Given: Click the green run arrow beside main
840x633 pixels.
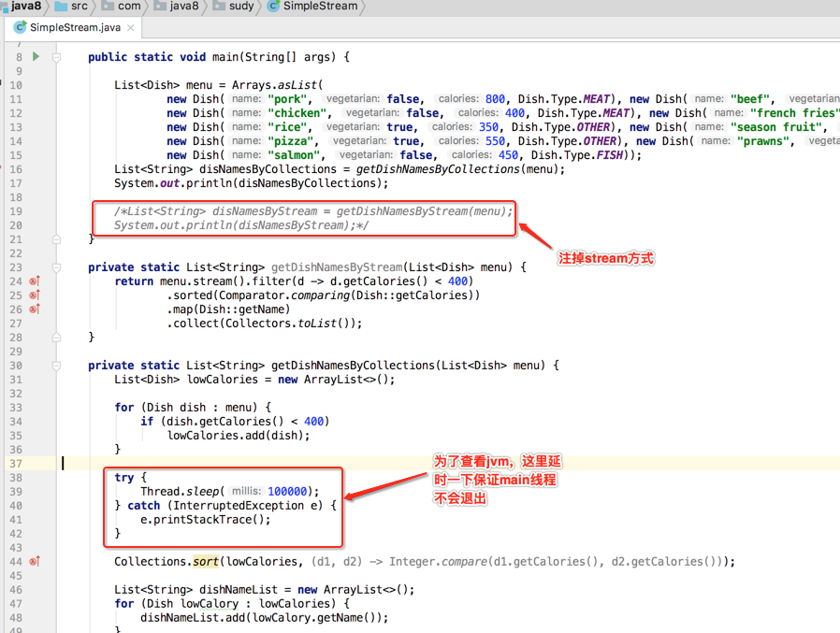Looking at the screenshot, I should (36, 56).
